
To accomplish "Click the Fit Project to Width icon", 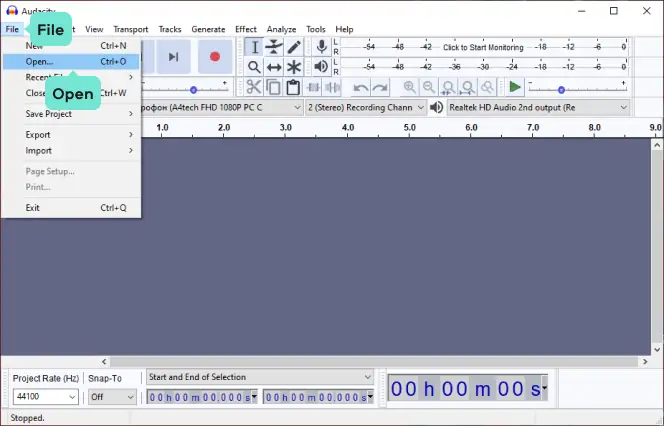I will coord(468,87).
